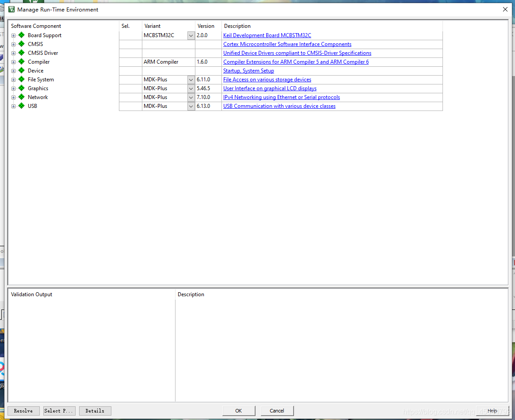Click the ARM Compiler variant cell
Viewport: 515px width, 420px height.
pos(168,62)
